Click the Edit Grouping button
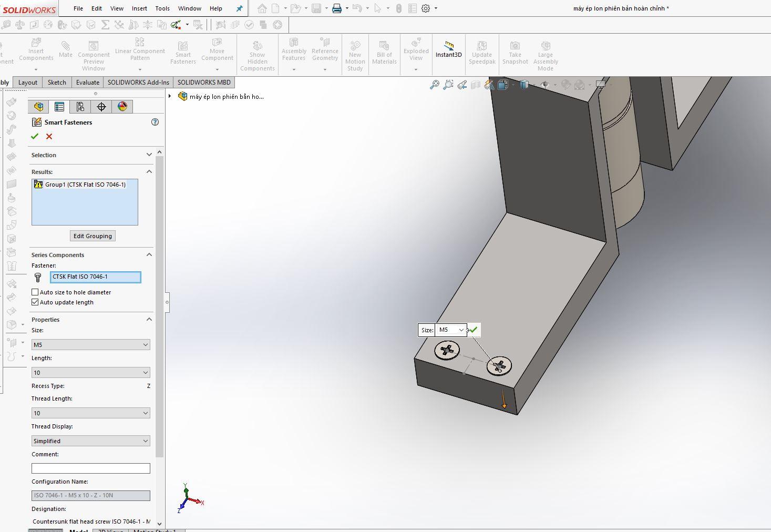This screenshot has height=532, width=771. 92,236
